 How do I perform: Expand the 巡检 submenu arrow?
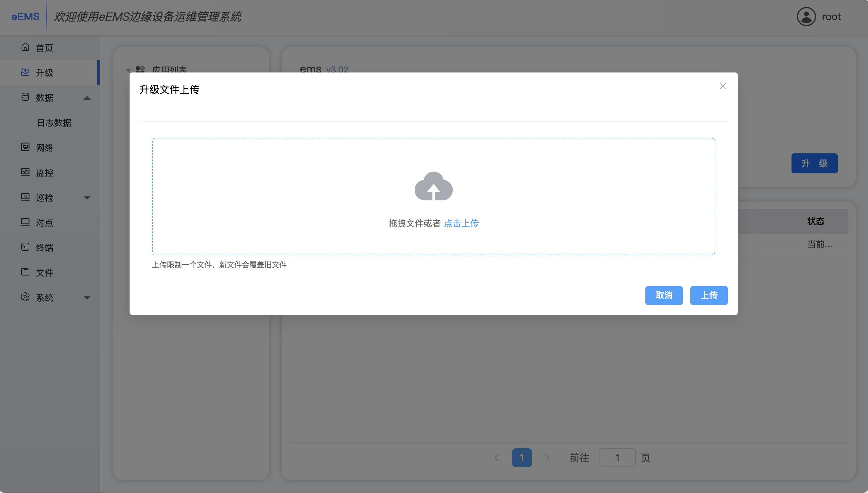tap(87, 198)
